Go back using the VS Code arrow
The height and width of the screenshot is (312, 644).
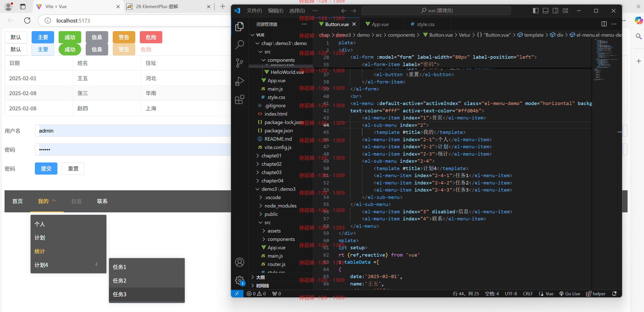click(343, 11)
